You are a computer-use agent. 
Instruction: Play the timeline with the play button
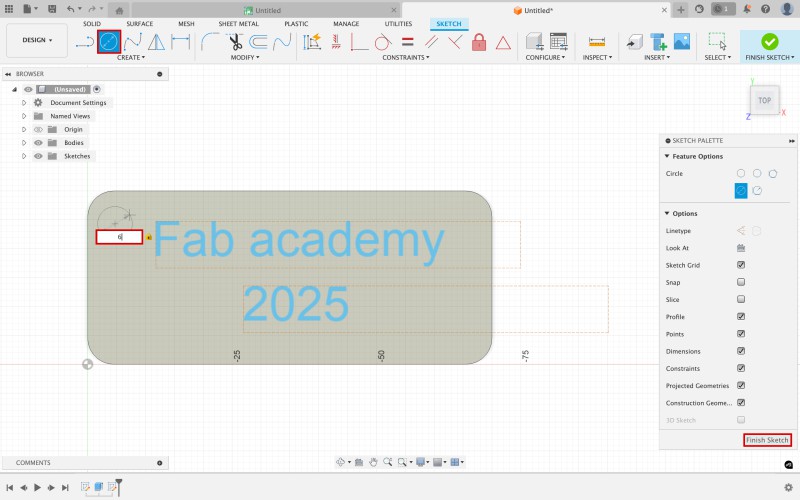coord(37,487)
